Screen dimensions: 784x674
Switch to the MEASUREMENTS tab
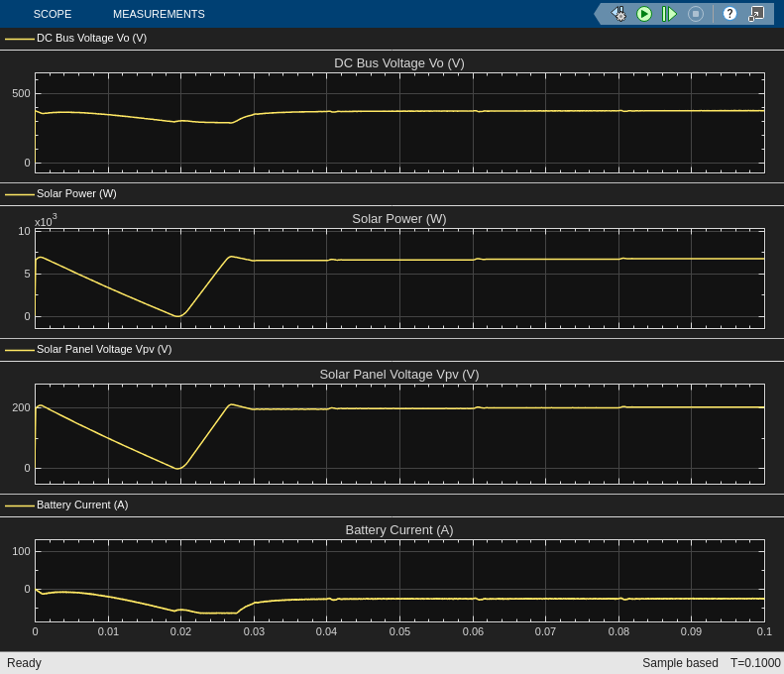tap(159, 14)
